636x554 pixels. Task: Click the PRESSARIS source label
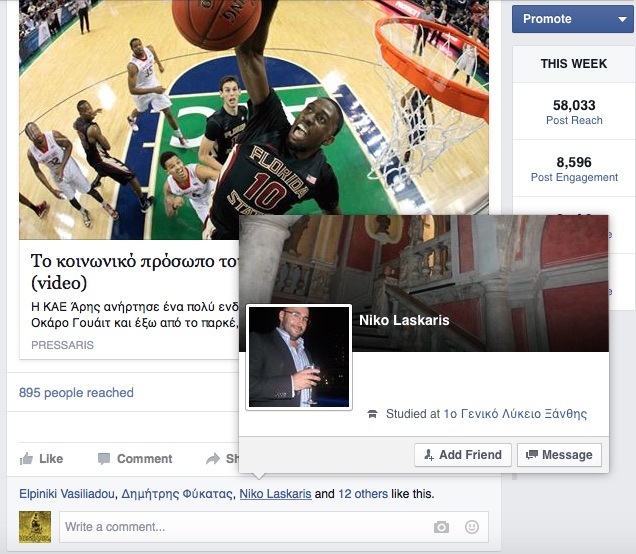[62, 345]
